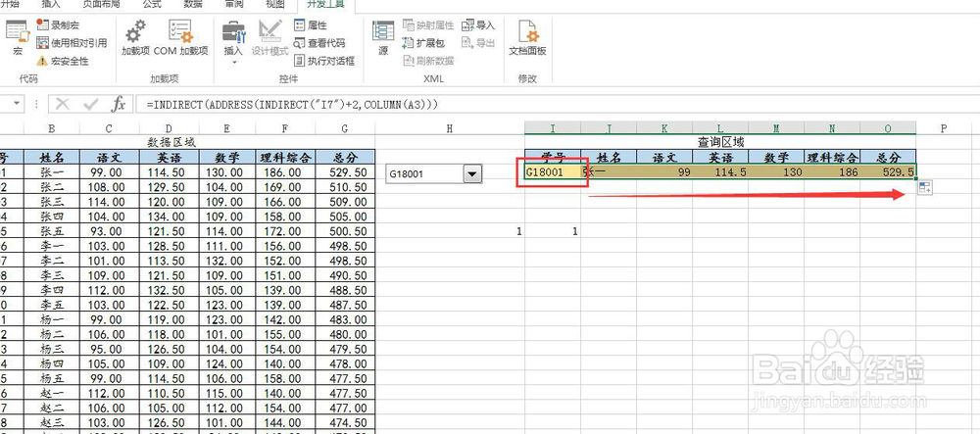The width and height of the screenshot is (980, 434).
Task: Click 查看代码 view code
Action: coord(319,43)
